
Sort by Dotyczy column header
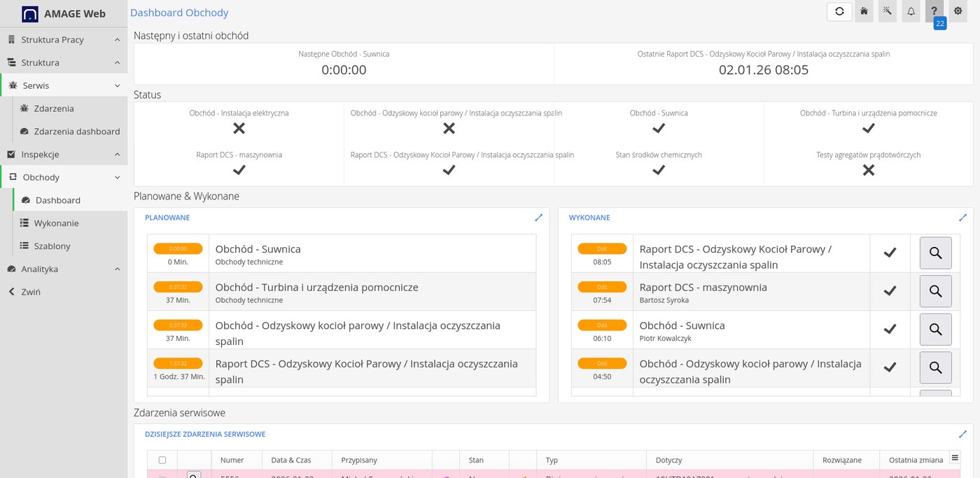coord(668,460)
